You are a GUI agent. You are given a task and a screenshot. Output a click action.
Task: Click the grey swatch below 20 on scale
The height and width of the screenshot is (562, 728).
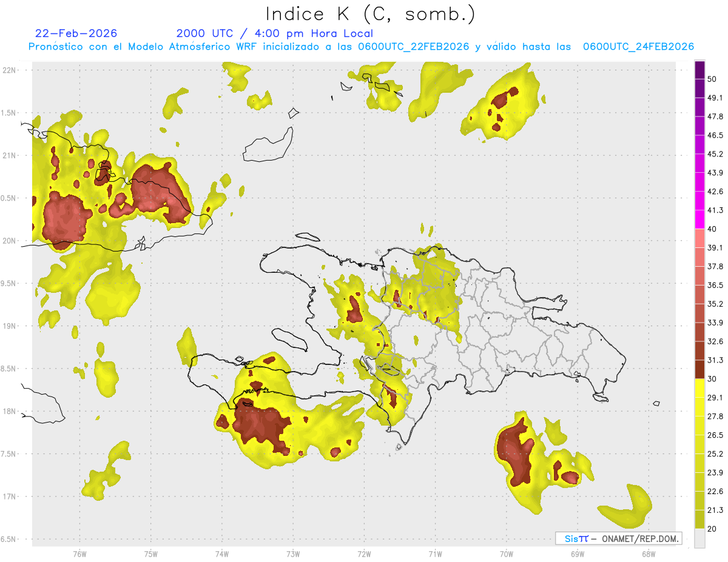tap(699, 538)
